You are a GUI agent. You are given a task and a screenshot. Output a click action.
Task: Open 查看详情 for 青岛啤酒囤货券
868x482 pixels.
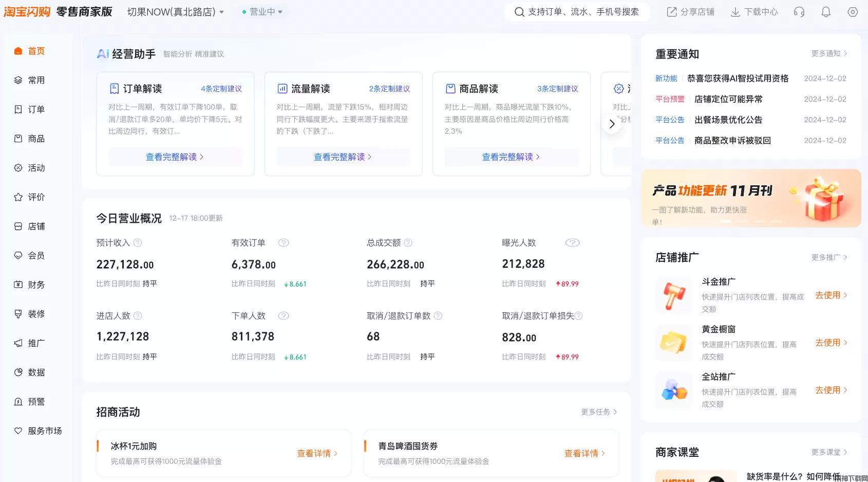[x=584, y=453]
